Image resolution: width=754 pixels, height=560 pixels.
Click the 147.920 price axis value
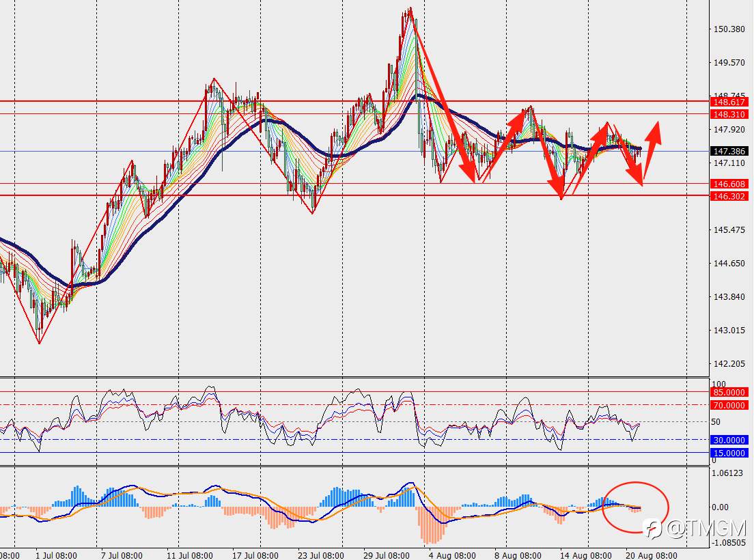click(729, 130)
